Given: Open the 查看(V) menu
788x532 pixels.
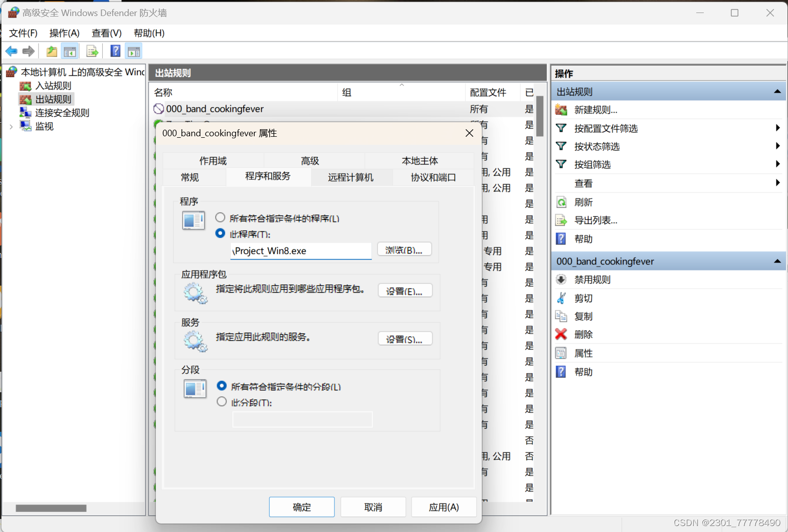Looking at the screenshot, I should point(107,33).
